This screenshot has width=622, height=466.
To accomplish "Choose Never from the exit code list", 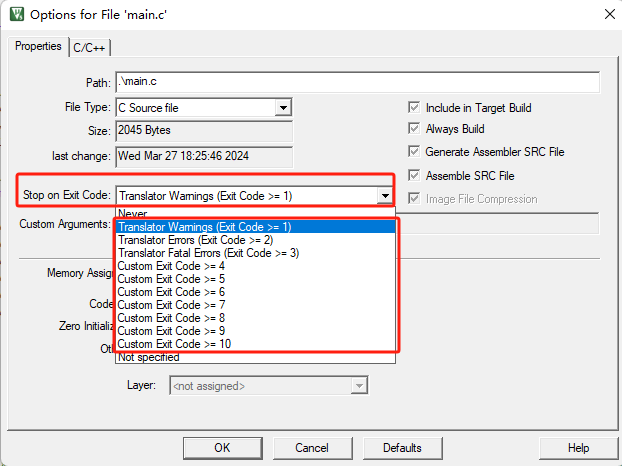I will pyautogui.click(x=133, y=213).
